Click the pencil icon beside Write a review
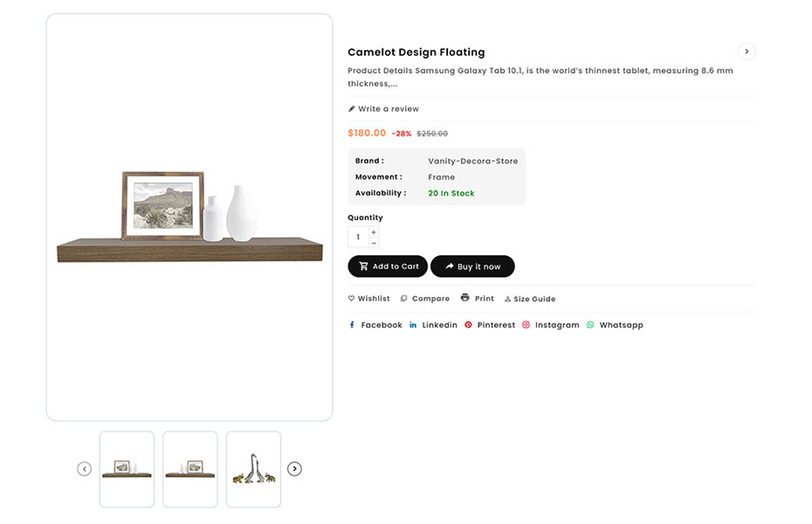 click(352, 109)
